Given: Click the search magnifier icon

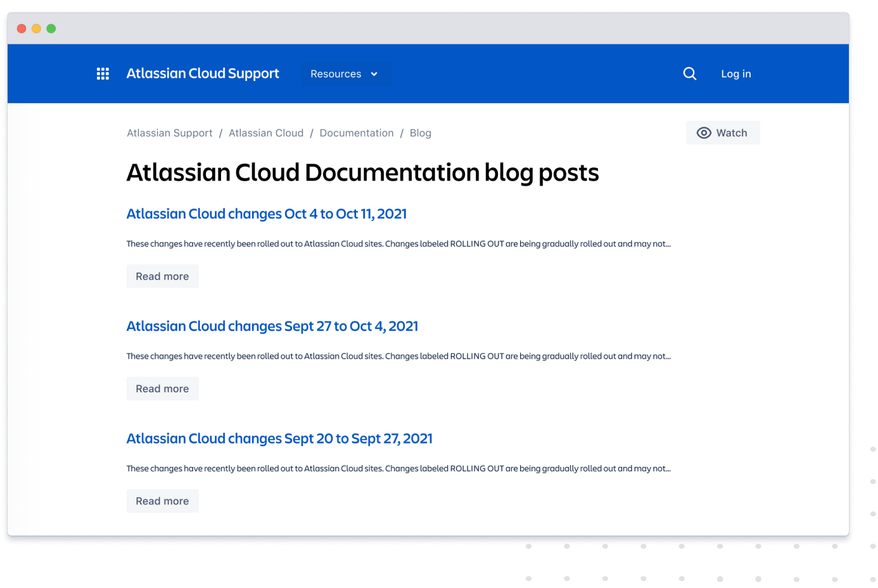Looking at the screenshot, I should coord(690,73).
